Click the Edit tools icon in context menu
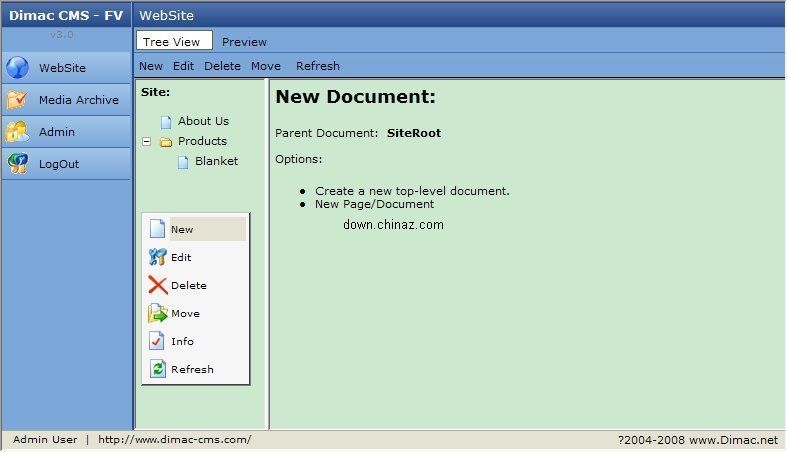This screenshot has width=787, height=452. (157, 257)
